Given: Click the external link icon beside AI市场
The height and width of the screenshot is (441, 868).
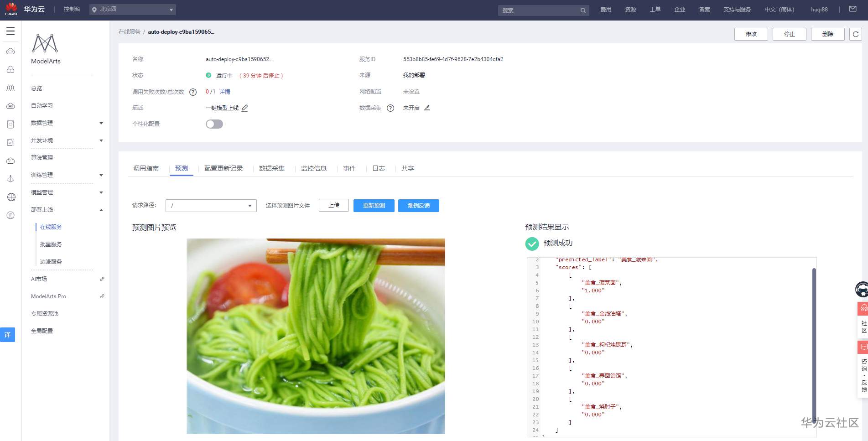Looking at the screenshot, I should click(102, 279).
